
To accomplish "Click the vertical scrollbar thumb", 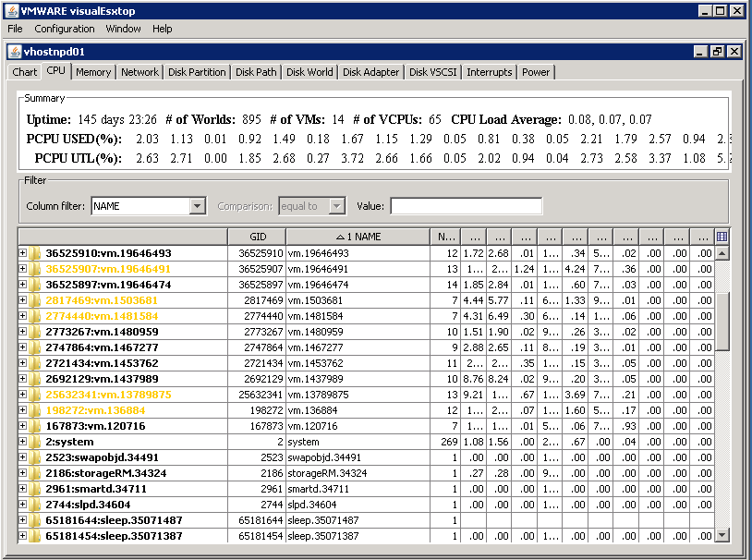I will (722, 322).
